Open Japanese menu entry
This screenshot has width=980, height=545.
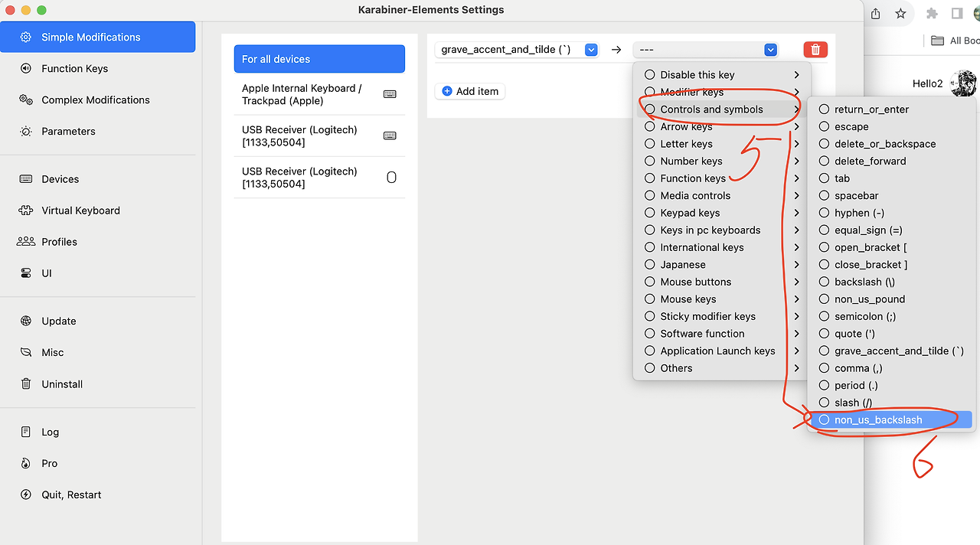(720, 264)
